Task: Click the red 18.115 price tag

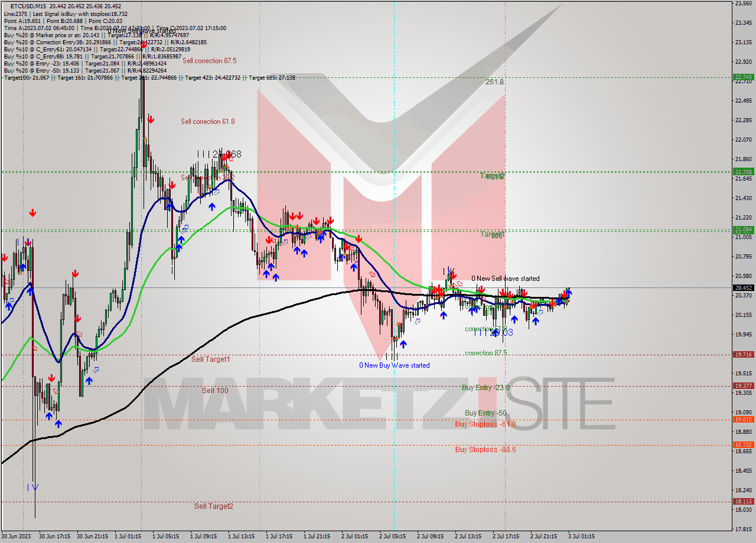Action: click(x=743, y=502)
